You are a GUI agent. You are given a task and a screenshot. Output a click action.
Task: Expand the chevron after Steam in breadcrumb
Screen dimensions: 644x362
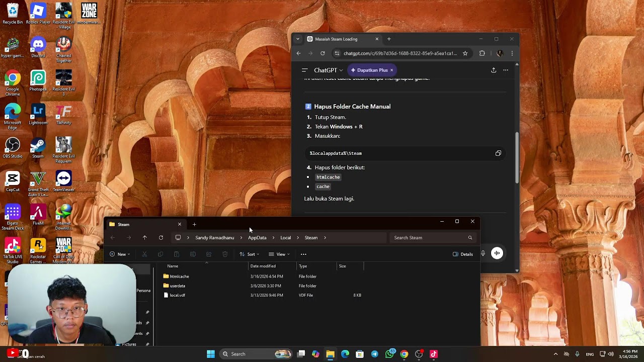[x=325, y=238]
